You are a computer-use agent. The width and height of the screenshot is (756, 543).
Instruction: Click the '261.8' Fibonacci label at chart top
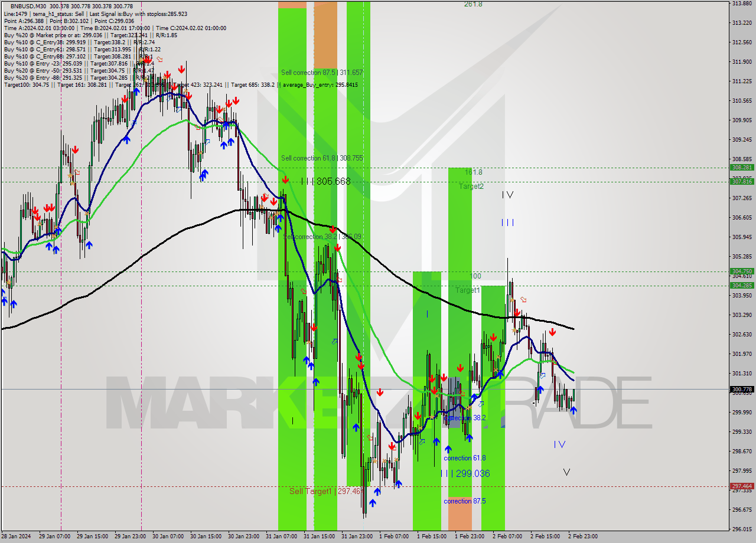point(473,4)
